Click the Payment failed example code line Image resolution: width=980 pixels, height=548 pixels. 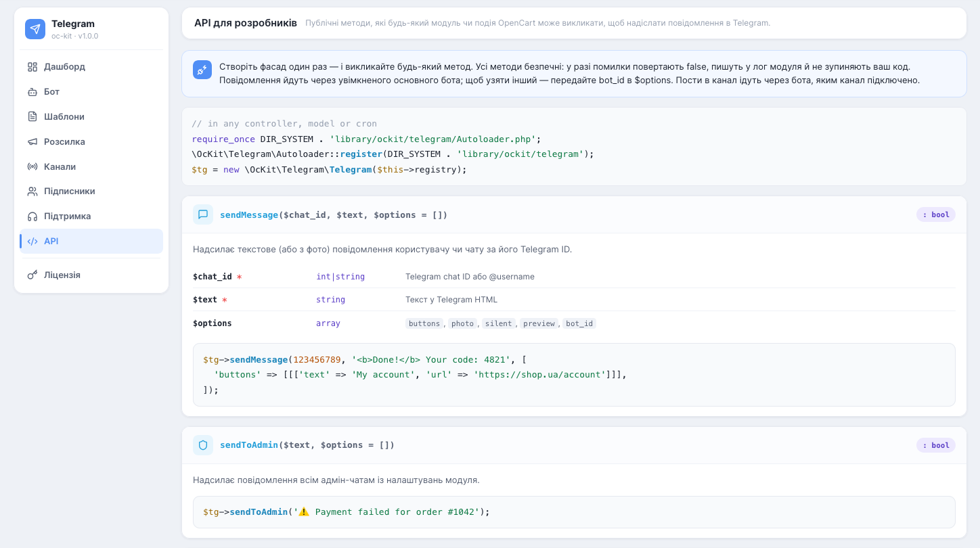pyautogui.click(x=346, y=512)
